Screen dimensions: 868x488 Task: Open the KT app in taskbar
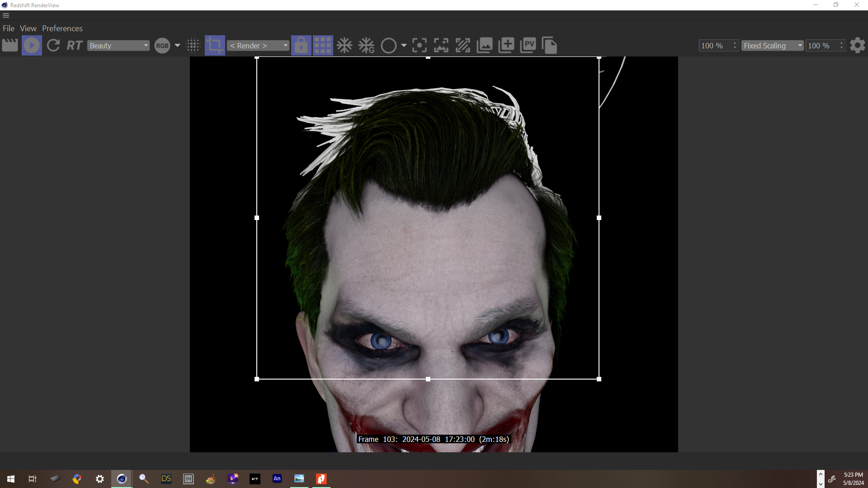255,479
